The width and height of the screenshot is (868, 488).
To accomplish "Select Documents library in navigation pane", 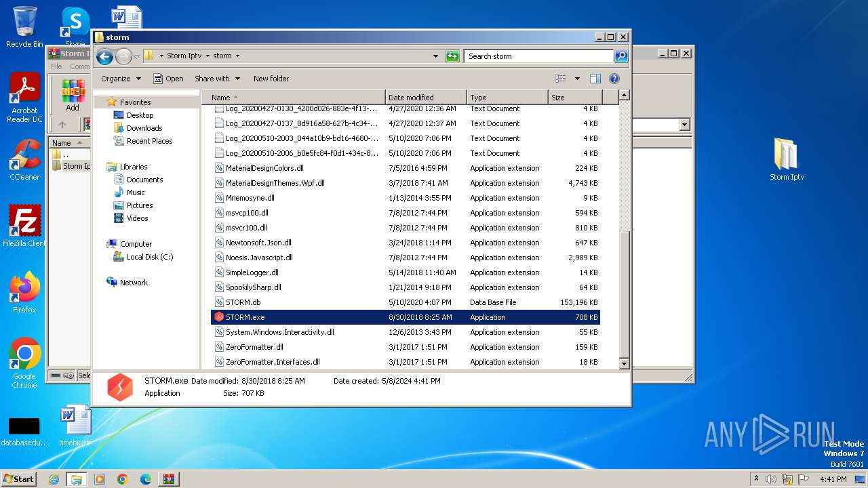I will pos(144,180).
